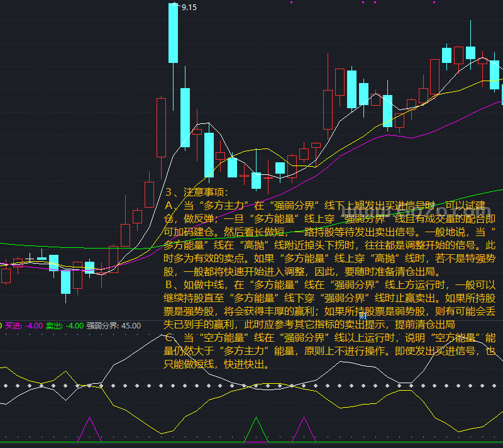Click the red candlestick with the tallest upper wick mid-chart

pos(328,109)
